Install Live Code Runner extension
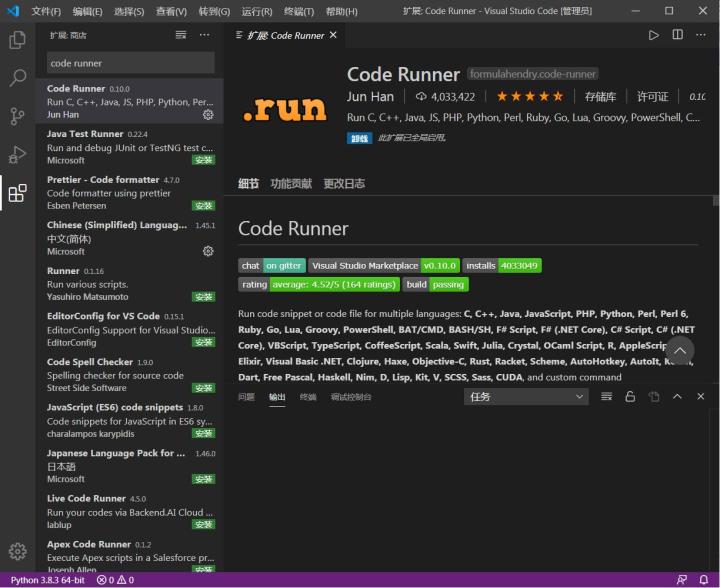 coord(203,524)
